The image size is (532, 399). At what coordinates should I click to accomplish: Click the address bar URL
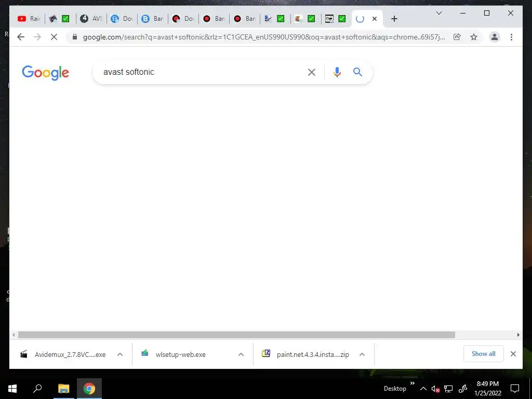(x=264, y=37)
